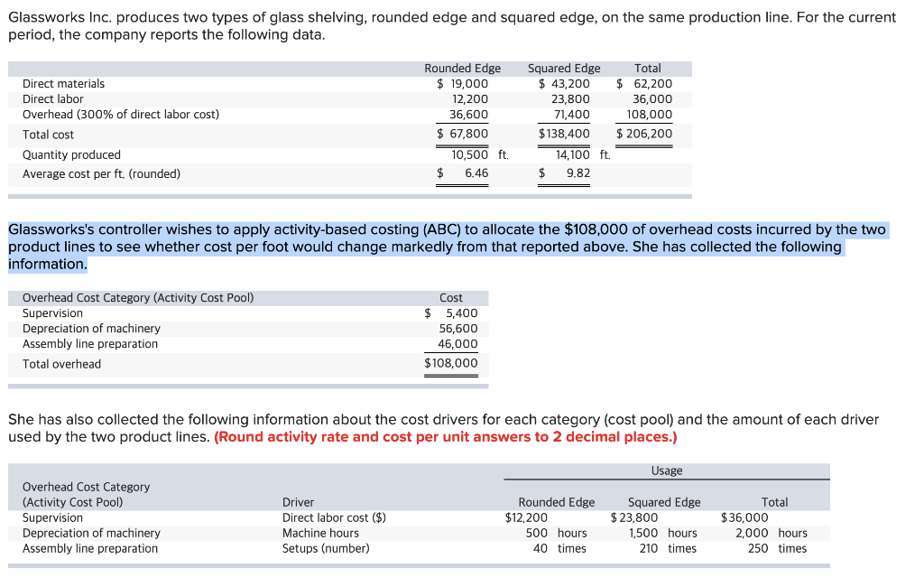Viewport: 924px width, 587px height.
Task: Select quantity produced 10,500 ft.
Action: [480, 154]
